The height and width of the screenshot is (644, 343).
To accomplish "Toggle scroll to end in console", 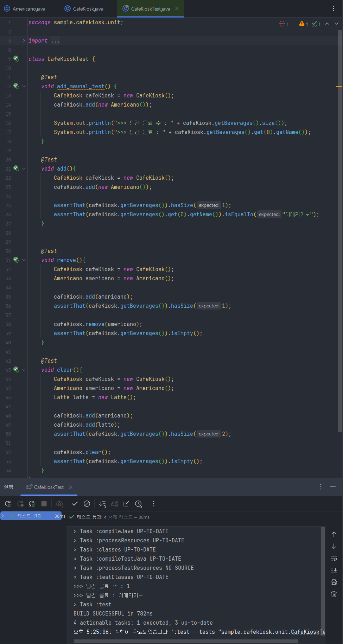I will (x=334, y=570).
